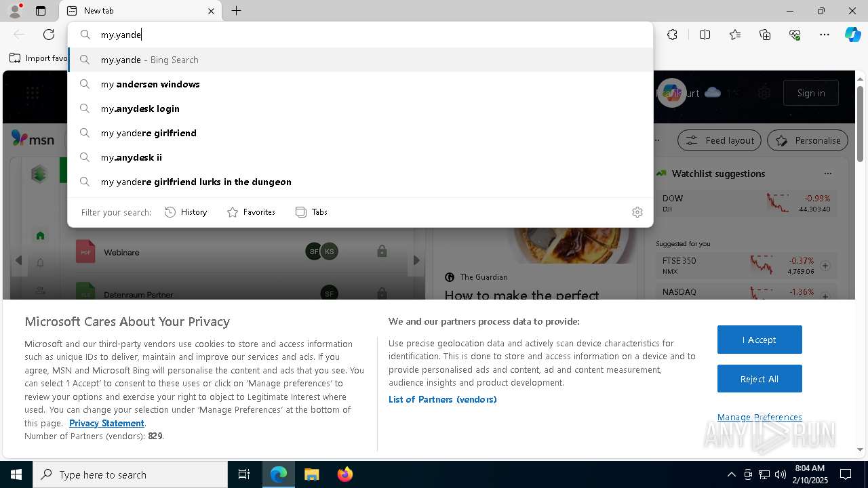
Task: Click the carousel right arrow
Action: coord(416,260)
